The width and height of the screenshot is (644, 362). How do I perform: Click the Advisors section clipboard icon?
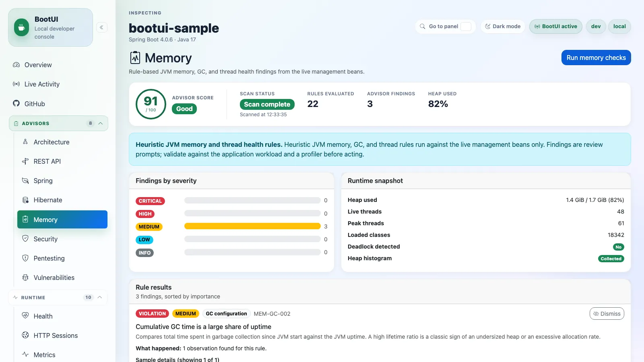(x=16, y=123)
